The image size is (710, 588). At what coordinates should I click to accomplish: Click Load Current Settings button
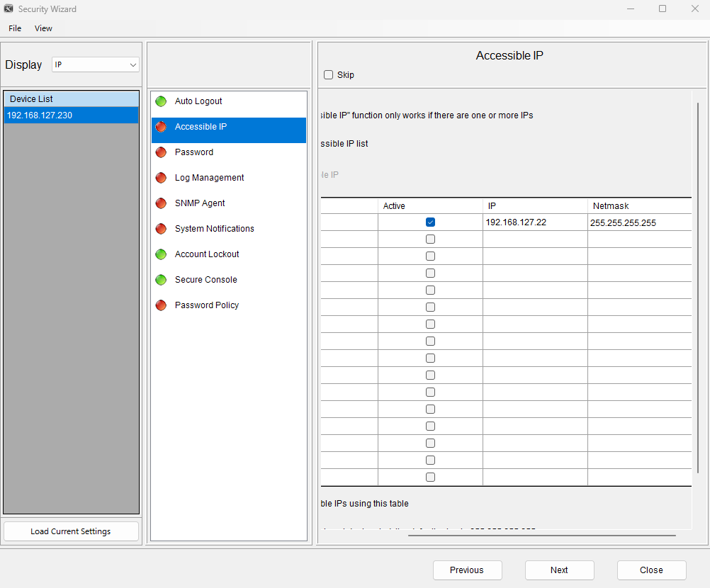[71, 531]
